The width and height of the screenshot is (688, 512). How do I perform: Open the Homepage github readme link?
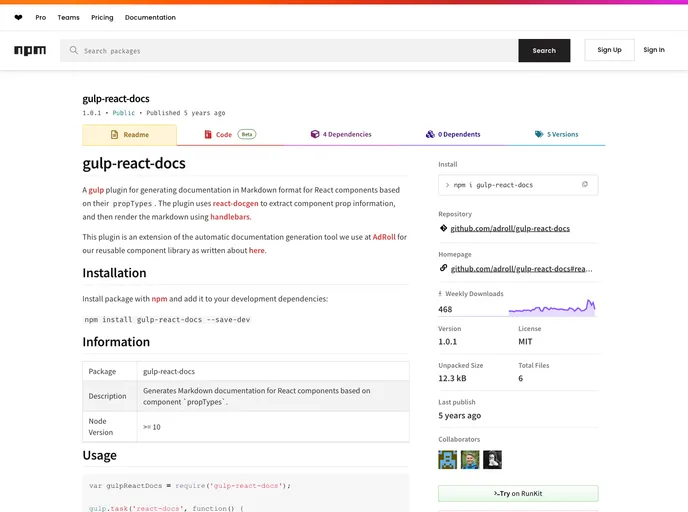(x=521, y=269)
